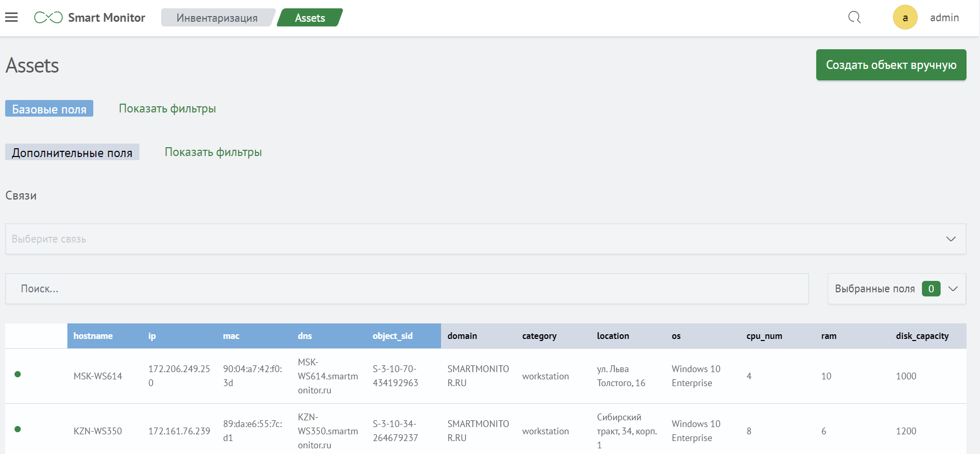The width and height of the screenshot is (980, 454).
Task: Sort by category column header
Action: [539, 336]
